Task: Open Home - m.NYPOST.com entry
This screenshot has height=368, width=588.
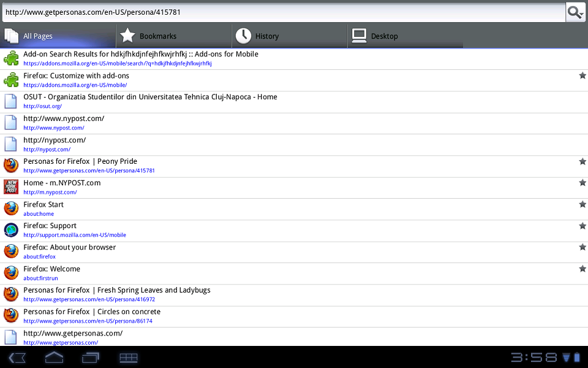Action: (294, 188)
